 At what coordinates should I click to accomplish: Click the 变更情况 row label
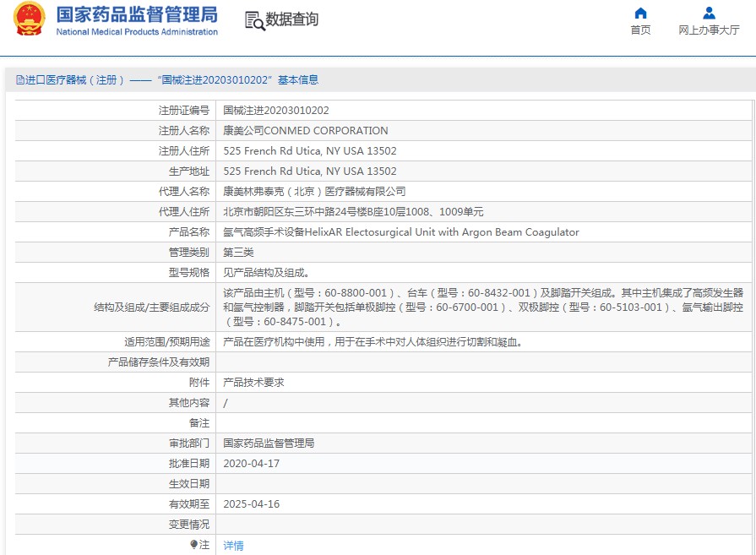pyautogui.click(x=189, y=524)
